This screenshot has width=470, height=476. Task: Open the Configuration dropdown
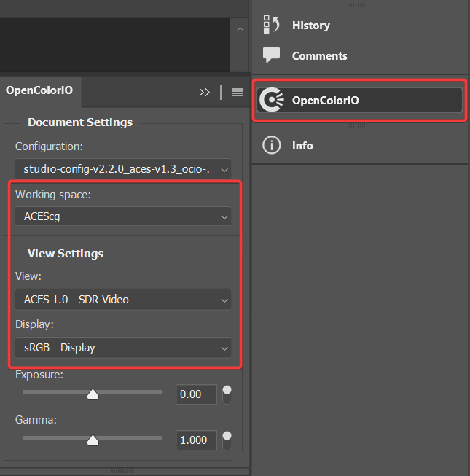[x=123, y=169]
